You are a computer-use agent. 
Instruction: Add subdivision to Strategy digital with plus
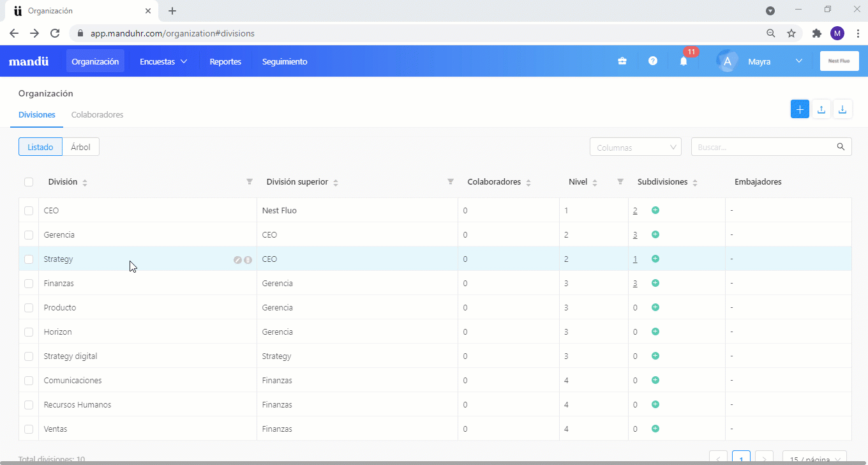click(x=655, y=356)
